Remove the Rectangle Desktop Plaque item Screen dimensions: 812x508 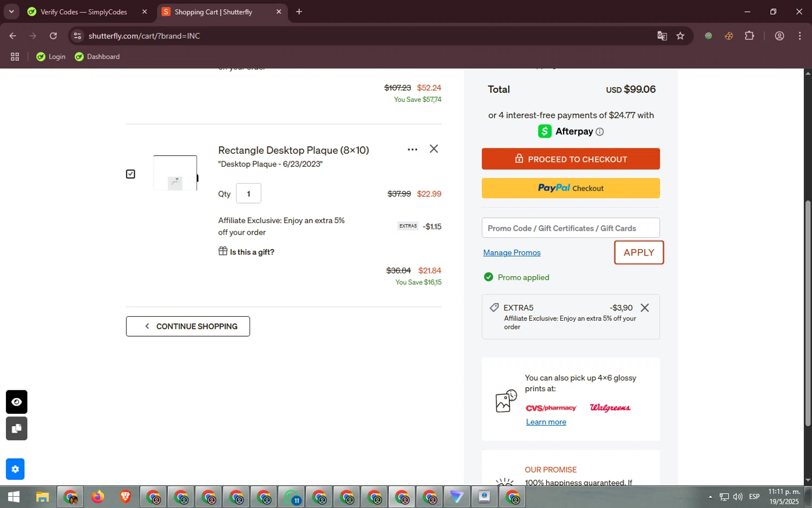tap(434, 149)
